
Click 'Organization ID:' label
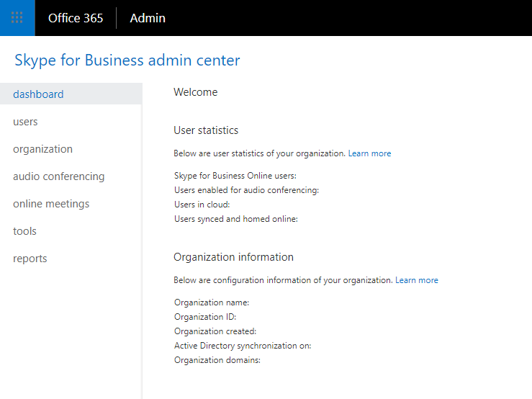[x=205, y=317]
